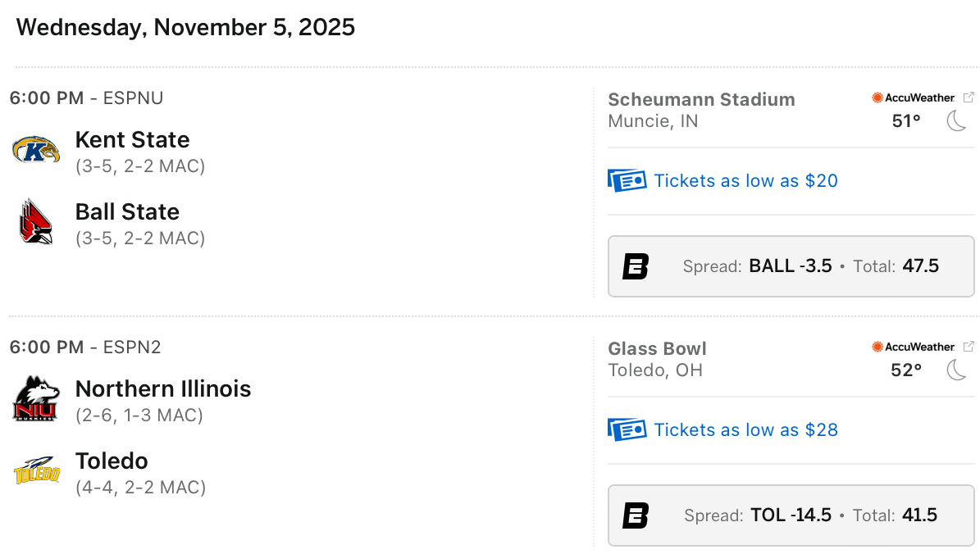980x554 pixels.
Task: Click the Northern Illinois Huskies logo
Action: [36, 399]
